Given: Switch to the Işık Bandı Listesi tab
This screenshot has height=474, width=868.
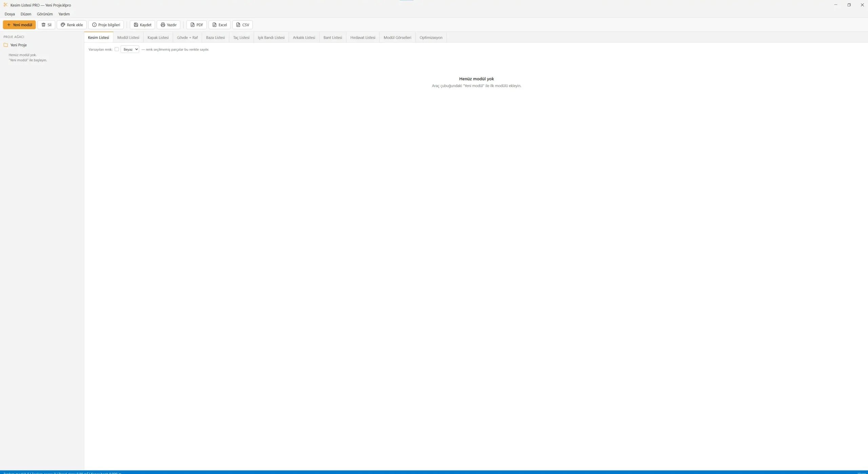Looking at the screenshot, I should tap(271, 37).
